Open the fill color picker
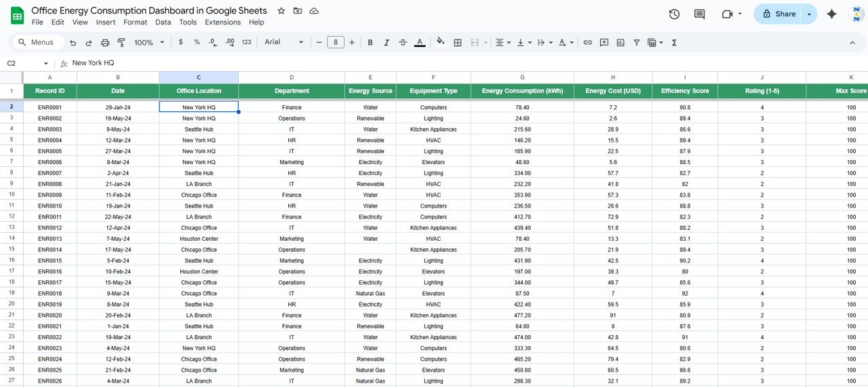 tap(440, 42)
